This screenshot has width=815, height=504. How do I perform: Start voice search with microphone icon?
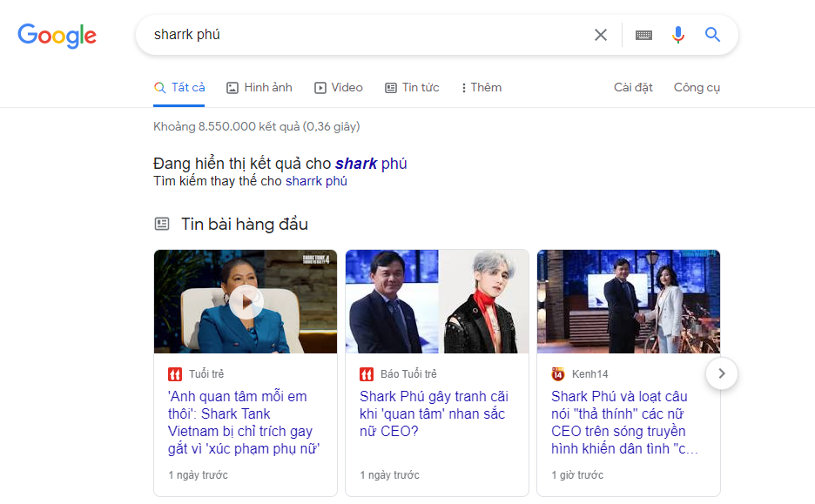(x=678, y=35)
